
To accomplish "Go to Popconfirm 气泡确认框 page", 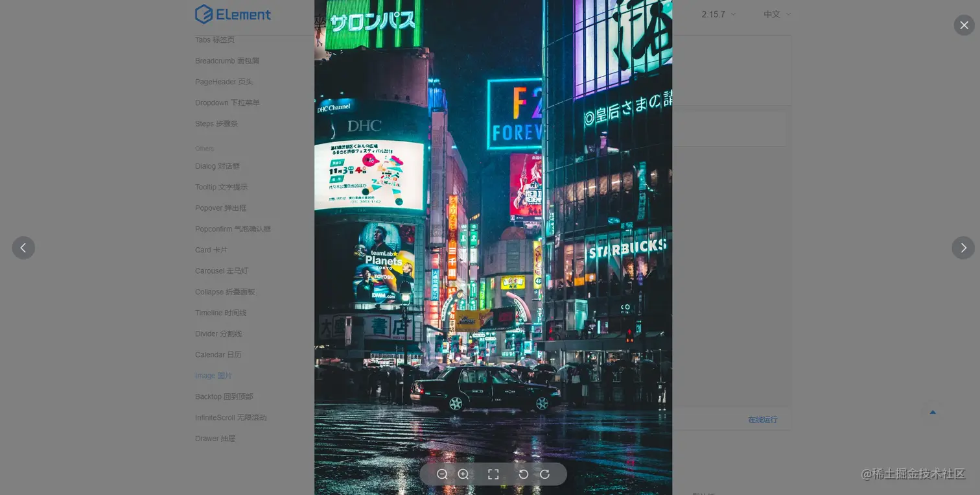I will point(233,229).
